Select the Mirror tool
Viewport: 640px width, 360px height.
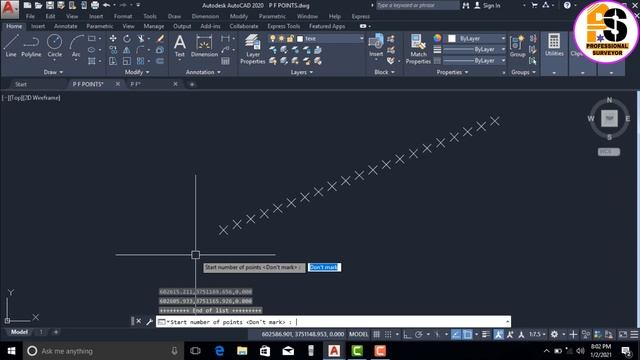[127, 50]
